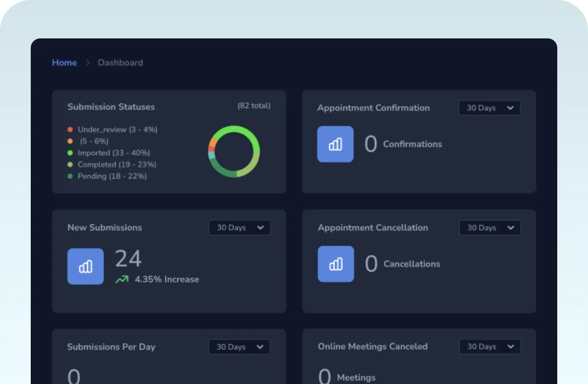This screenshot has width=588, height=384.
Task: Click the Submissions Per Day card title
Action: 111,347
